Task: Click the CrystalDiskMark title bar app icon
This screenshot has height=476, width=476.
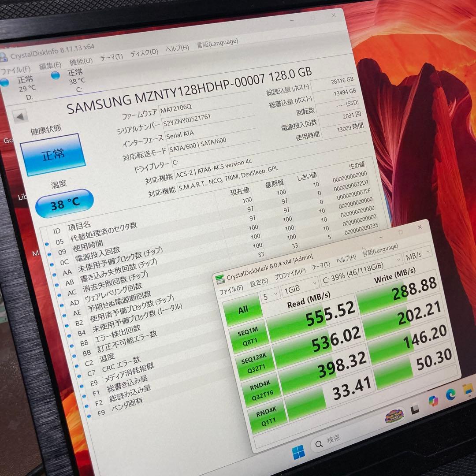Action: pos(220,279)
